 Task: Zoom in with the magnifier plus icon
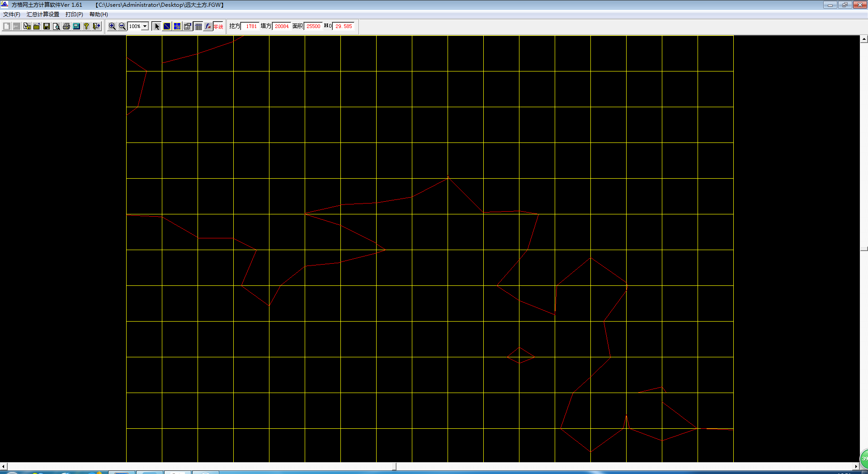112,26
